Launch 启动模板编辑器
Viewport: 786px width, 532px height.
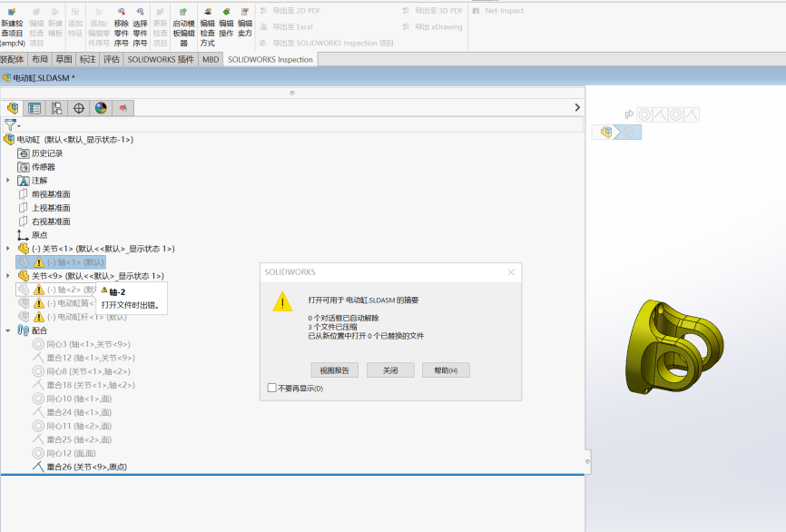(183, 27)
